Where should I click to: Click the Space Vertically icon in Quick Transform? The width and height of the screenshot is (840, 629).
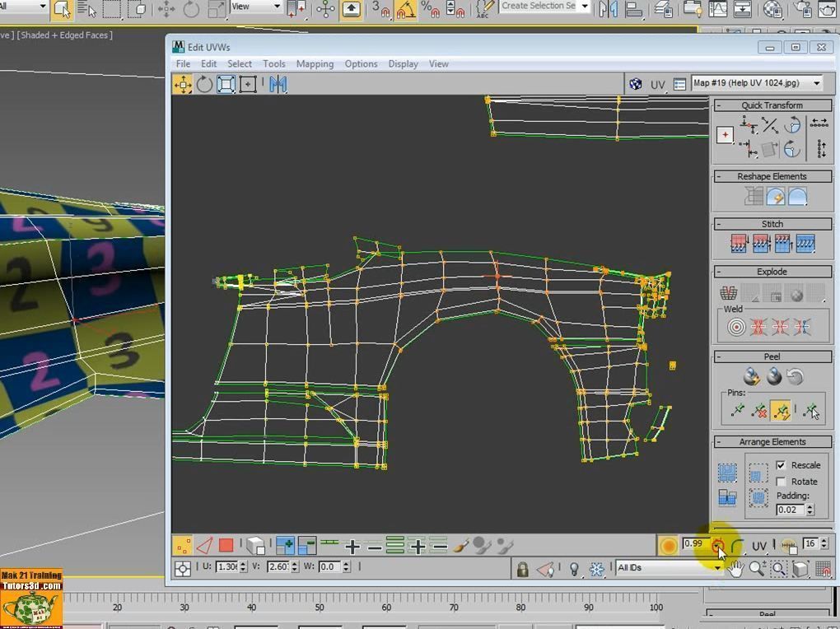tap(821, 149)
